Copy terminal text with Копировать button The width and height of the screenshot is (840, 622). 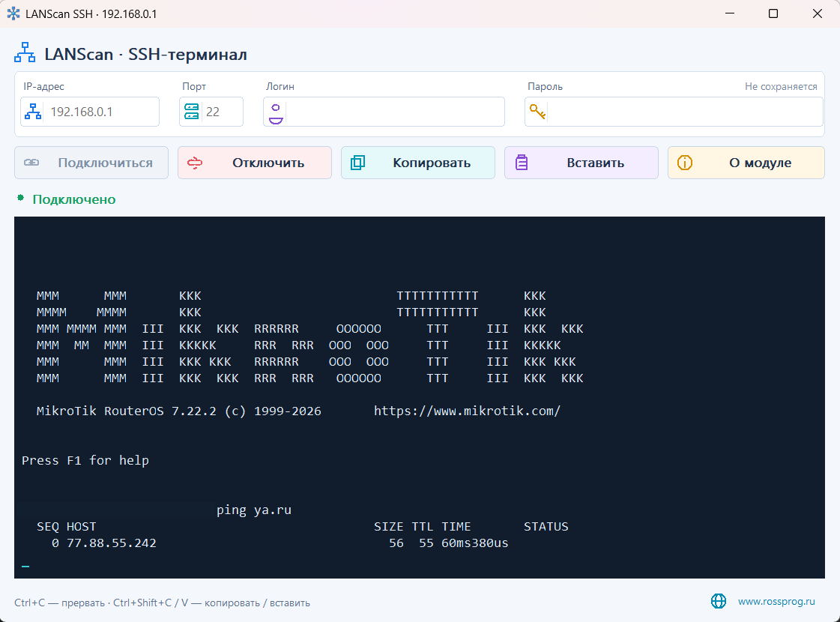click(418, 163)
